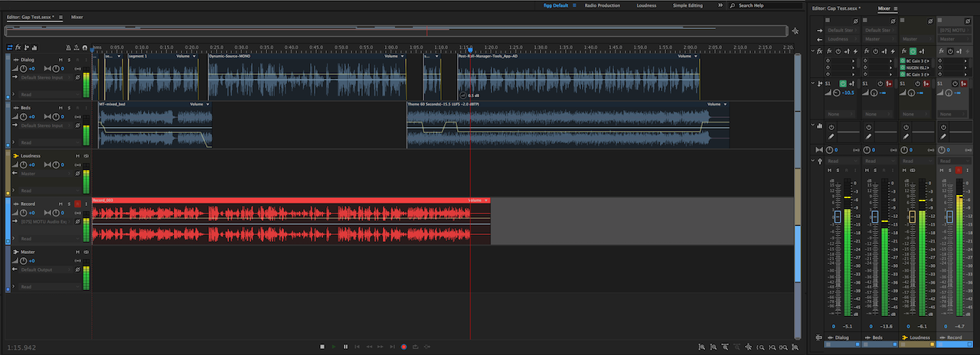Click the Stop button in transport controls
The width and height of the screenshot is (980, 355).
coord(322,347)
